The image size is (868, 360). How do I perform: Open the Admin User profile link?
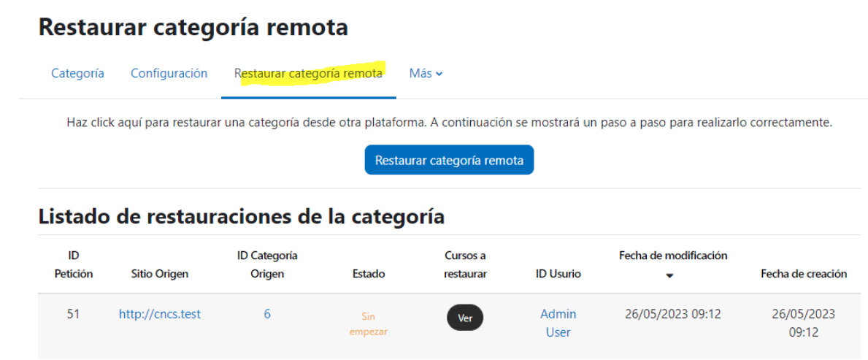(x=558, y=323)
